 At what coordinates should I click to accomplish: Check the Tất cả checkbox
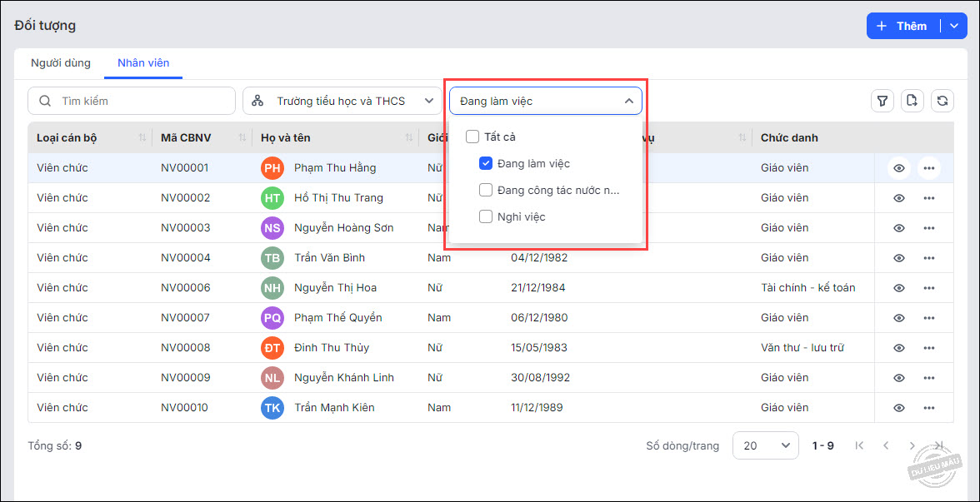pyautogui.click(x=472, y=137)
